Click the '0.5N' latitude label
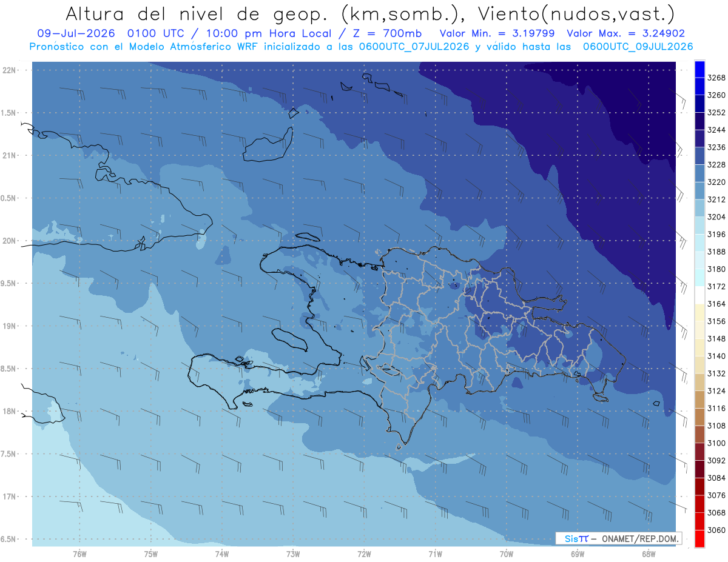728x562 pixels. coord(9,198)
